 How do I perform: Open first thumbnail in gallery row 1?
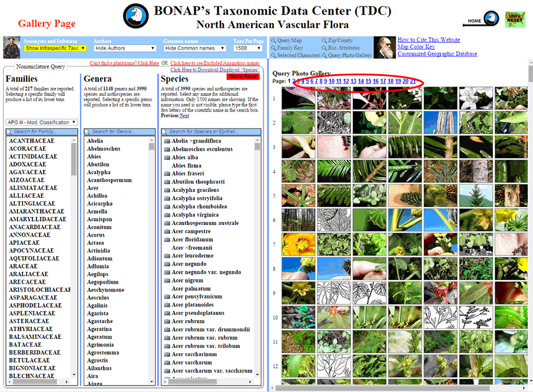click(x=298, y=98)
